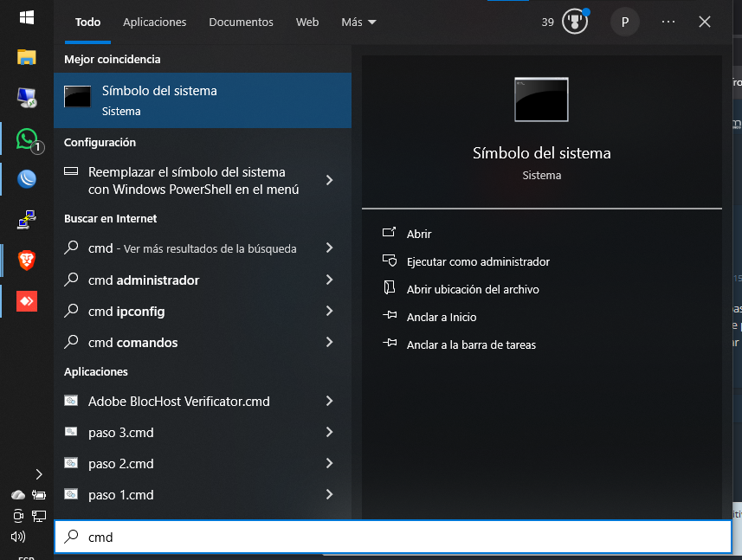
Task: Click the Abrir open-window icon
Action: click(389, 232)
